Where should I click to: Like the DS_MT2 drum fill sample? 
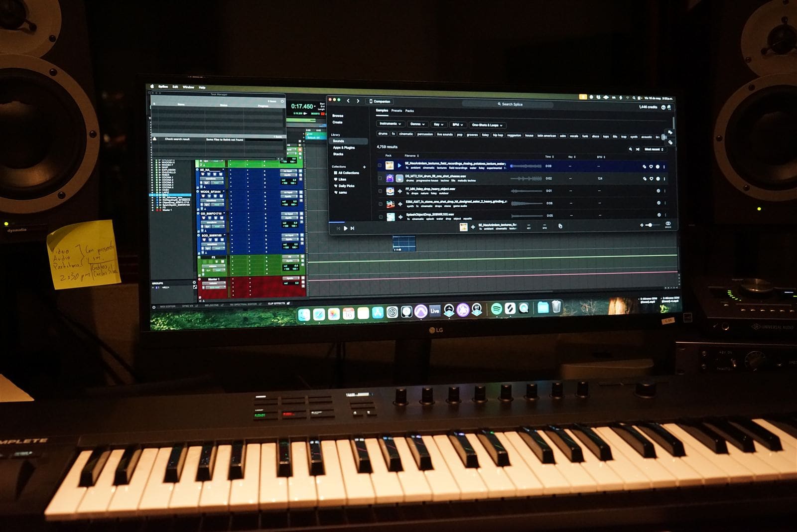651,178
